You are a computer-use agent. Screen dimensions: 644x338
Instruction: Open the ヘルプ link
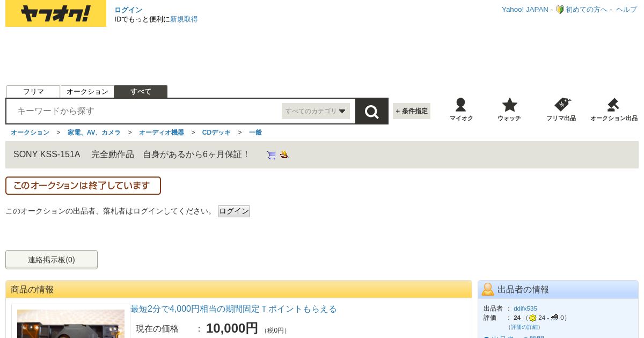(x=626, y=10)
